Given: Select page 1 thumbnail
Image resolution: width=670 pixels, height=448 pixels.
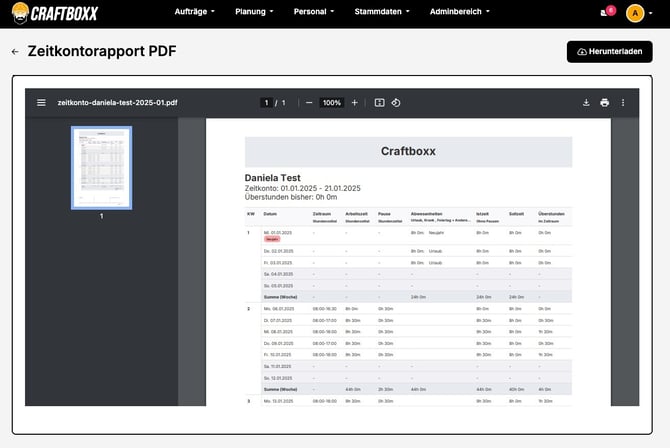Looking at the screenshot, I should 101,168.
